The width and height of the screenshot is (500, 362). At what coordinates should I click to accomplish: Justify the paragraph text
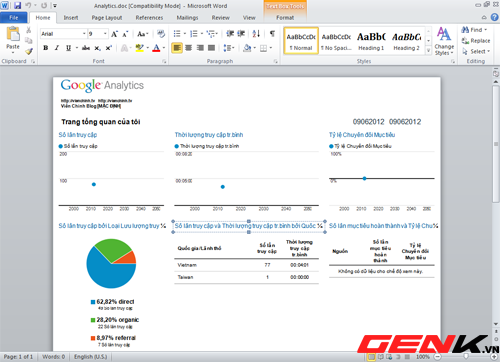(211, 48)
